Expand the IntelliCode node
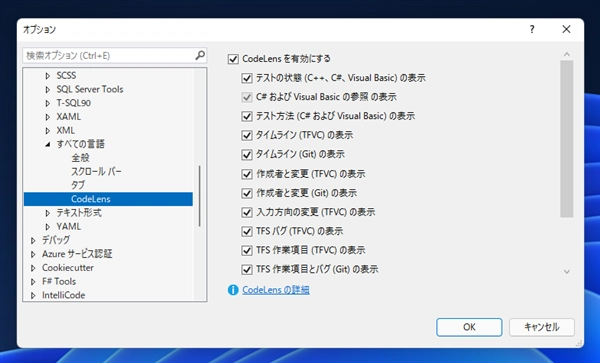Screen dimensions: 600x363 tap(33, 295)
